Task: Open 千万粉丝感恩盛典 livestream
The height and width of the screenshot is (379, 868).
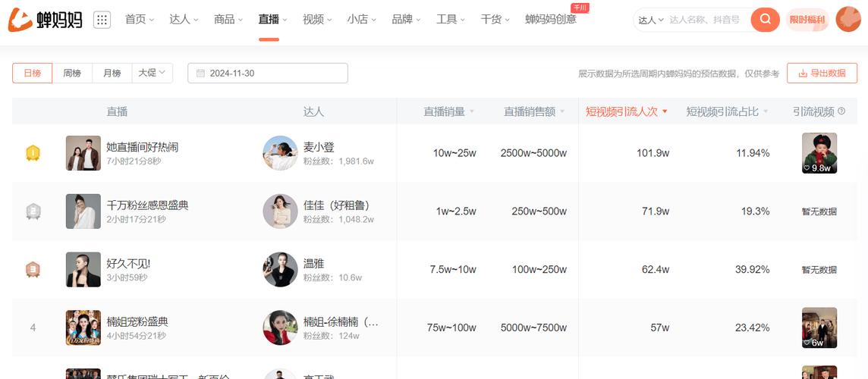Action: (x=147, y=205)
